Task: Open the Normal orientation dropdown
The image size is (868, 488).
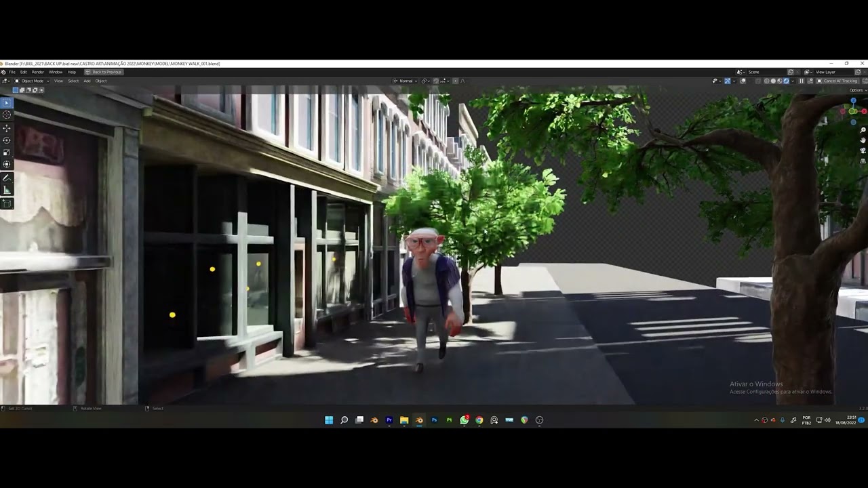Action: [405, 81]
